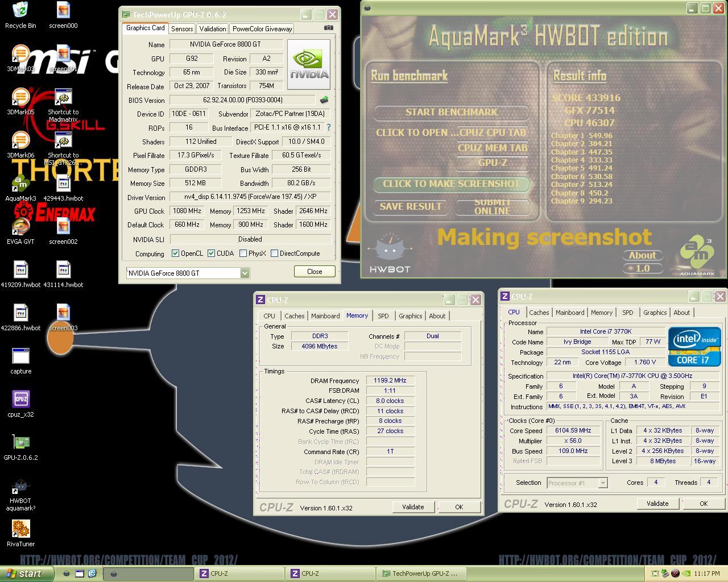This screenshot has width=728, height=582.
Task: Open the Windows XP start button
Action: point(27,573)
